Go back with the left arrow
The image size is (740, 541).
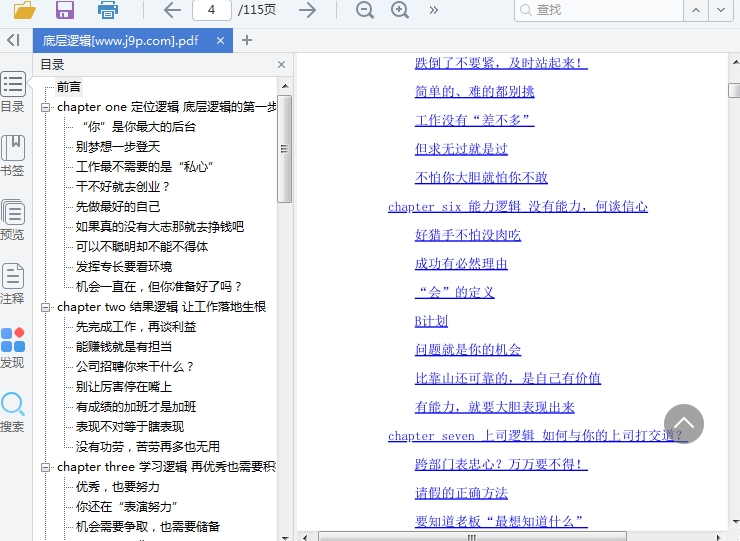click(x=172, y=10)
